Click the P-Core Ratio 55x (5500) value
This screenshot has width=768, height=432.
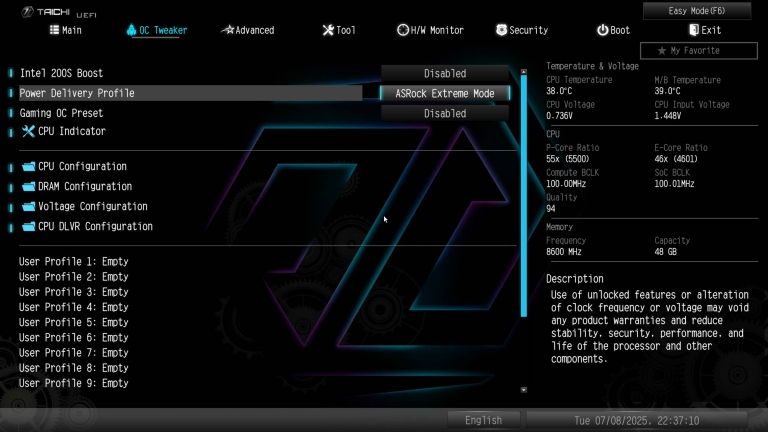[568, 159]
